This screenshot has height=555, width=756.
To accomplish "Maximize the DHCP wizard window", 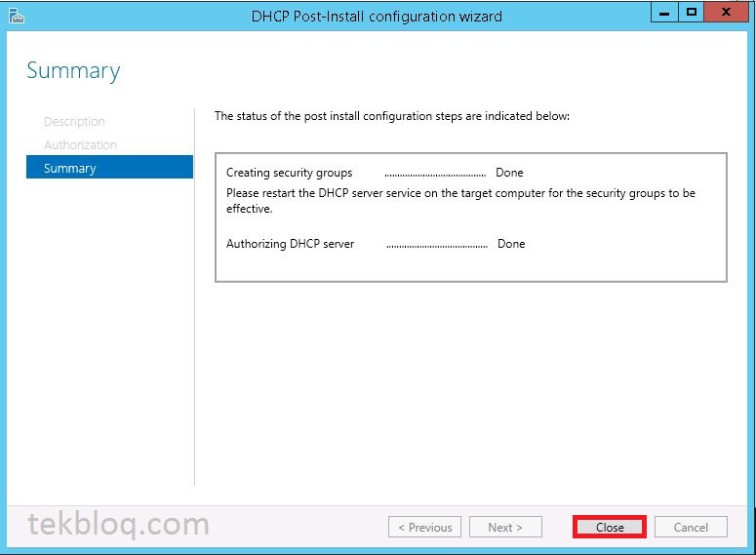I will pyautogui.click(x=691, y=12).
